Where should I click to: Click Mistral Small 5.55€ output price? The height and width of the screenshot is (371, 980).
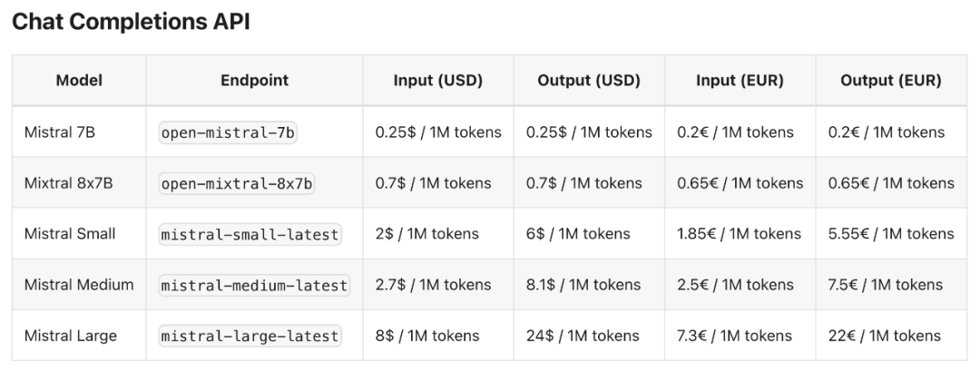point(891,234)
